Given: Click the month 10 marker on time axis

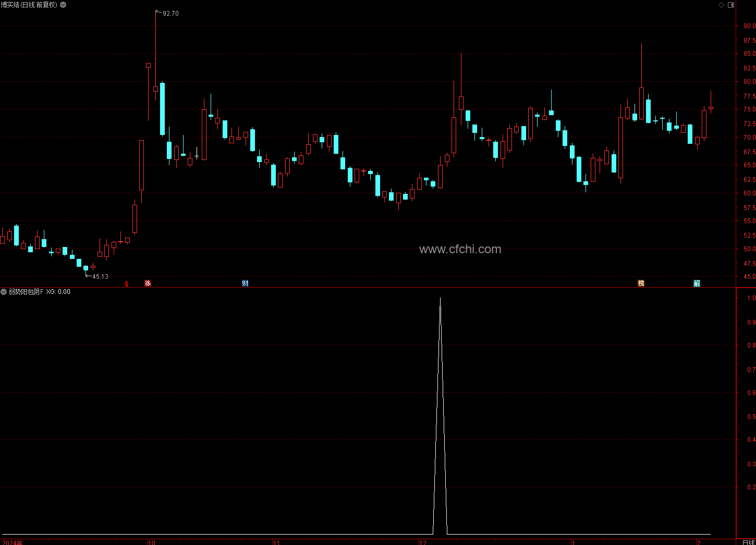Looking at the screenshot, I should 152,542.
